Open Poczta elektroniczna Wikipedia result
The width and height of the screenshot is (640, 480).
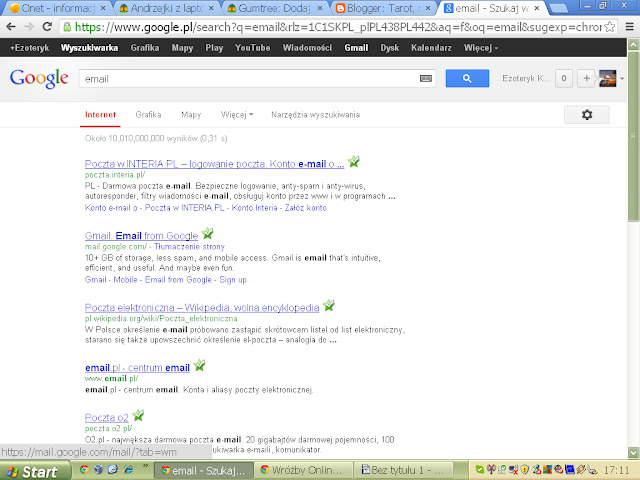(x=202, y=308)
